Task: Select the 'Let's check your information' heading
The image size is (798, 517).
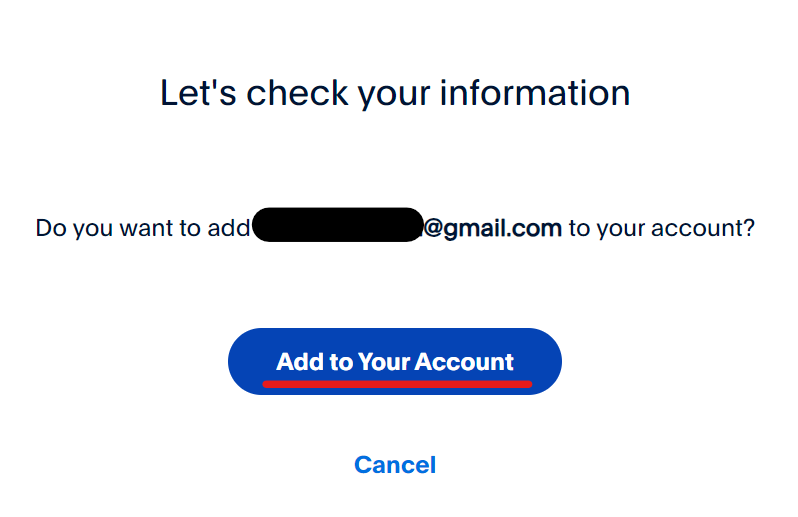Action: (x=395, y=93)
